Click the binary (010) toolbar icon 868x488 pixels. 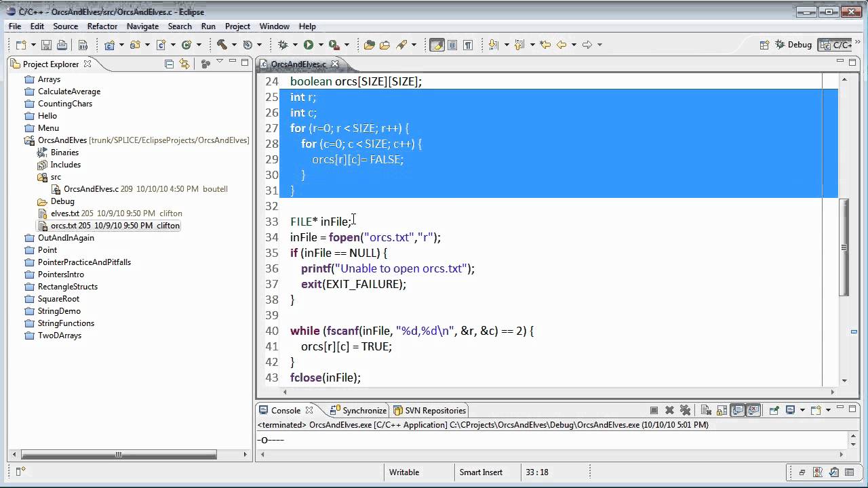click(x=83, y=45)
